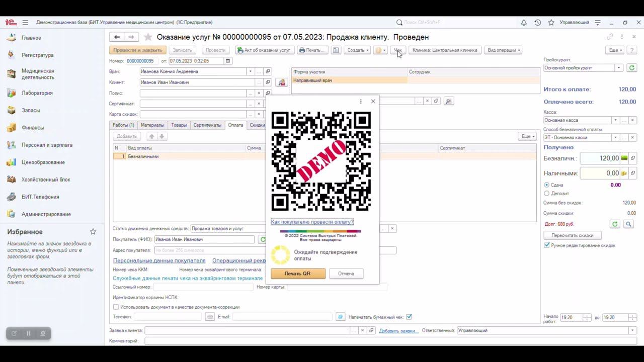Open calendar picker for document date
The width and height of the screenshot is (644, 362).
tap(228, 61)
